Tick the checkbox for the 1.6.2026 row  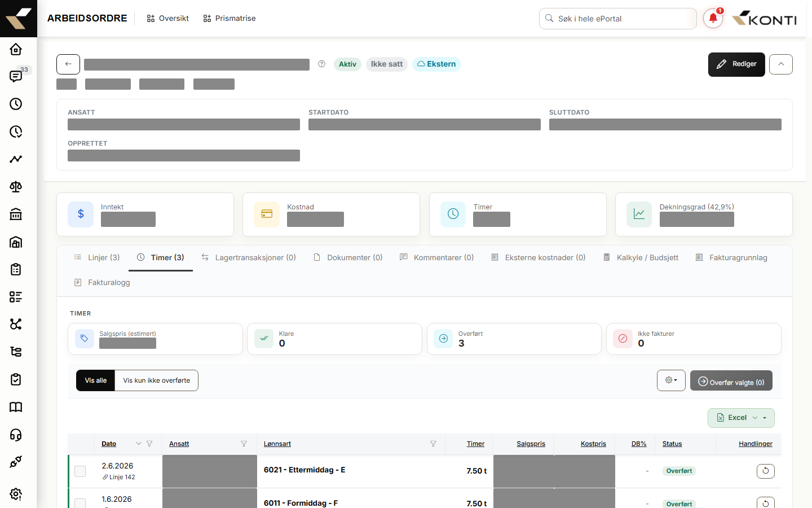[x=80, y=503]
